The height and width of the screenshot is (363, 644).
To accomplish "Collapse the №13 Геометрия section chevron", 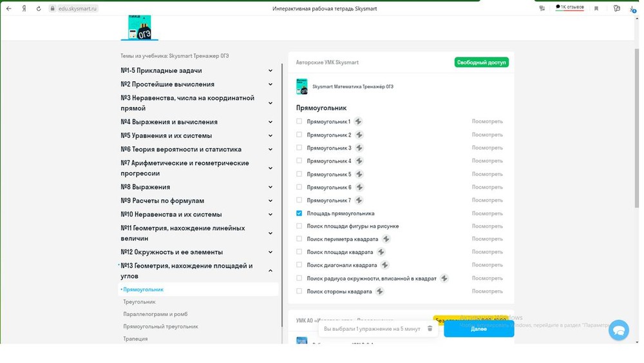I will pos(270,271).
